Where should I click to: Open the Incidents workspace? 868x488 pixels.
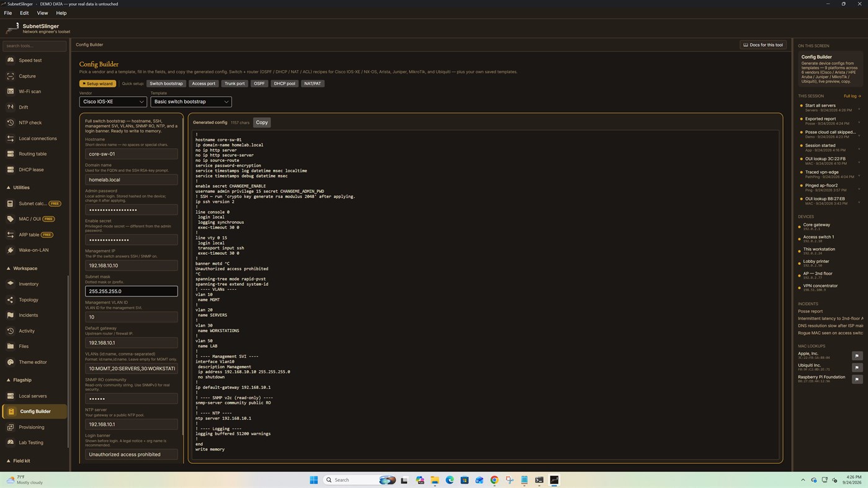35,315
